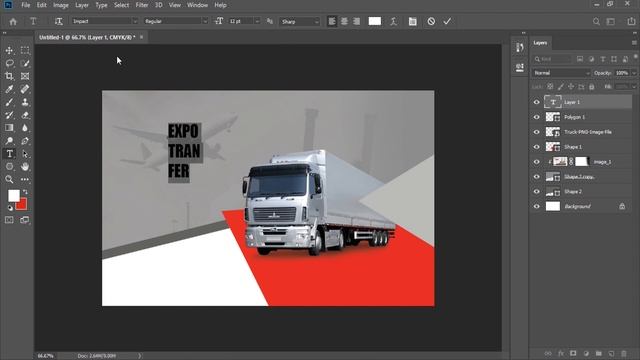Toggle text orientation in options bar

coord(59,21)
